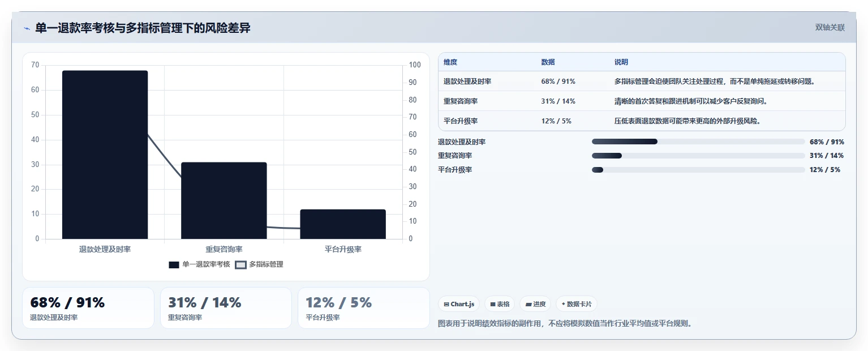Click the 退款处理及时率 progress bar
This screenshot has width=868, height=351.
click(x=698, y=142)
